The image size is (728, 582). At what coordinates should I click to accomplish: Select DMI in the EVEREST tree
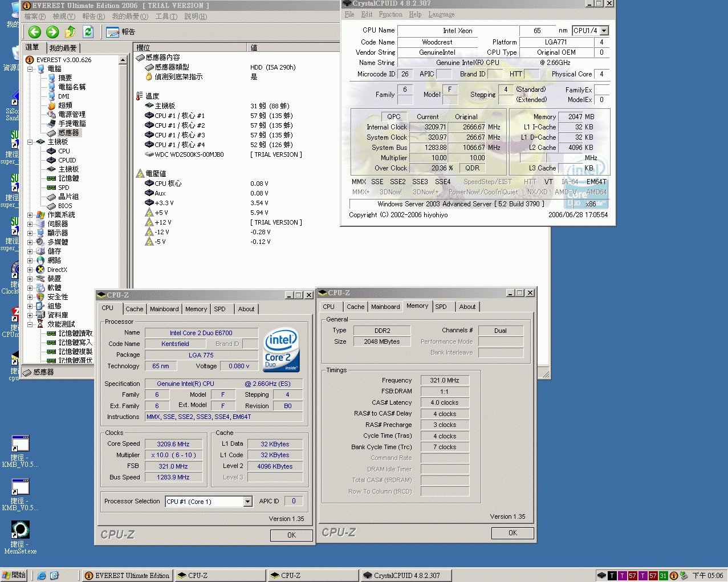point(63,96)
